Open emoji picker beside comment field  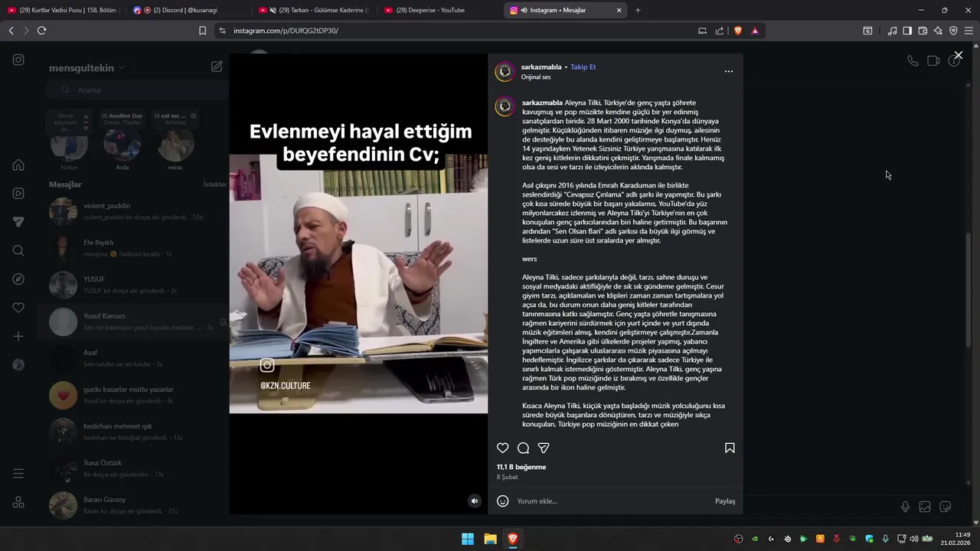(502, 500)
